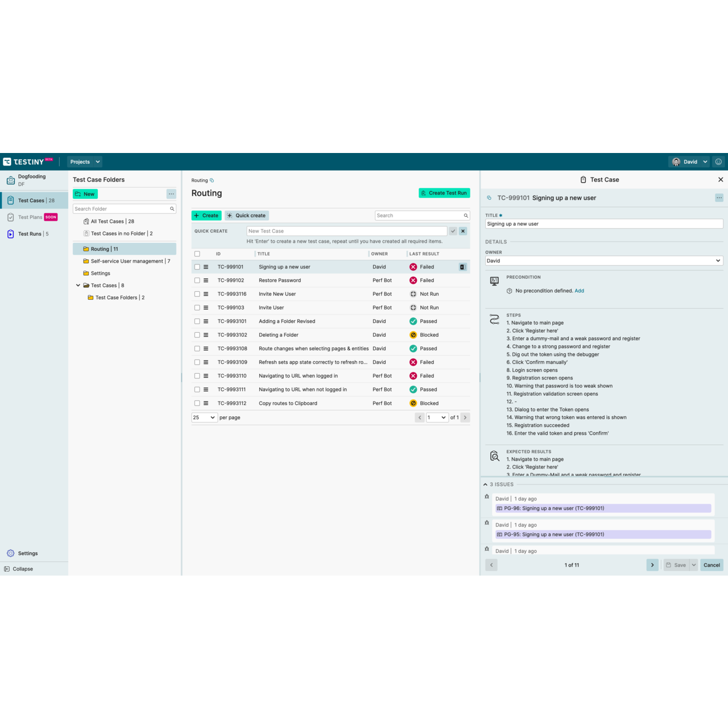The image size is (728, 728).
Task: Click the Create Test Run button
Action: 444,193
